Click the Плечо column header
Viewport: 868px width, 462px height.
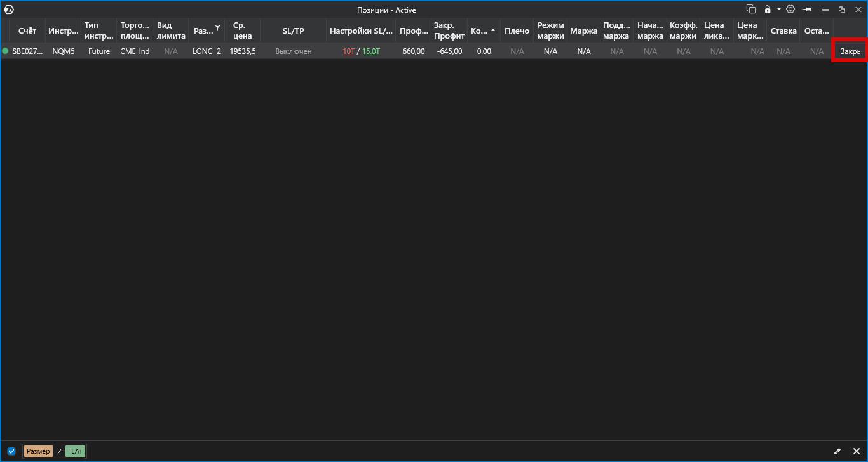pyautogui.click(x=517, y=31)
